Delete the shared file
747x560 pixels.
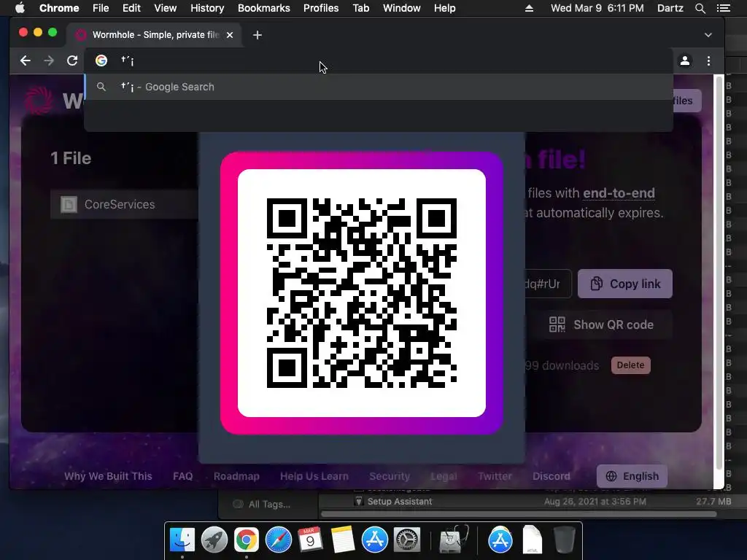[630, 365]
